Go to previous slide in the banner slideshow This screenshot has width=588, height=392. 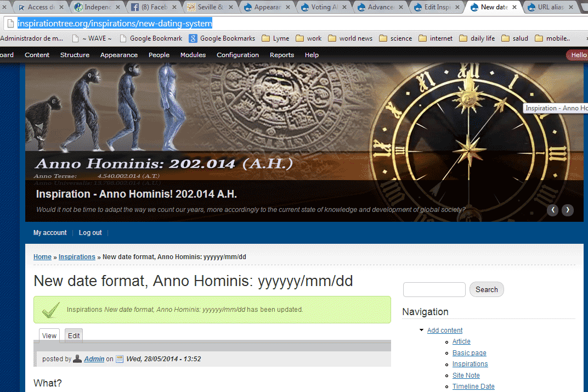tap(553, 210)
